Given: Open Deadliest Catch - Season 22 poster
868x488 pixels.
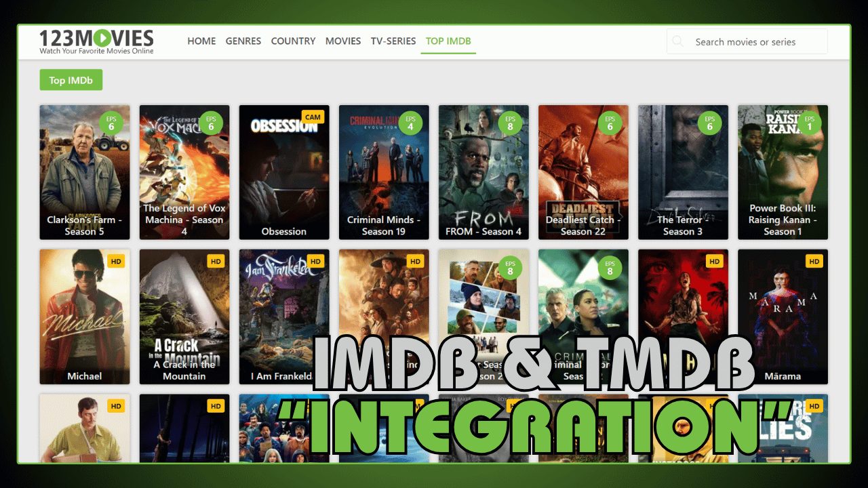Looking at the screenshot, I should [x=583, y=172].
